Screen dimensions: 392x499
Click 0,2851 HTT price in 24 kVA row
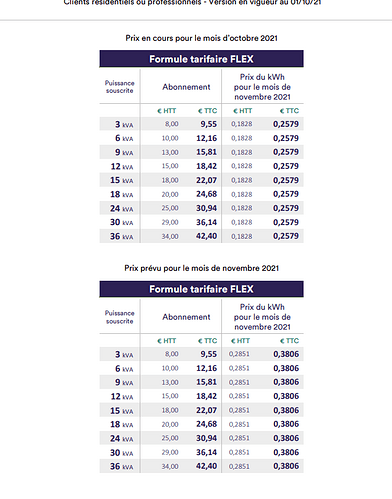coord(239,438)
